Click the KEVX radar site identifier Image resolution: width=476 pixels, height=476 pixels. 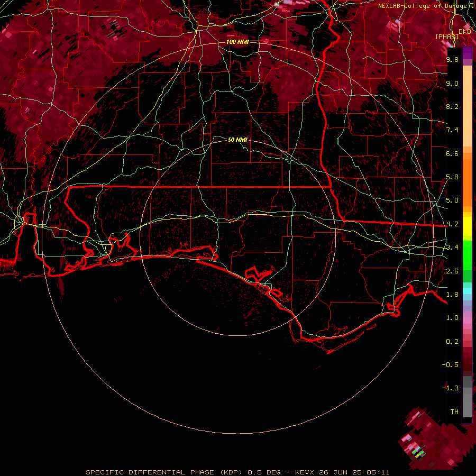click(x=305, y=472)
